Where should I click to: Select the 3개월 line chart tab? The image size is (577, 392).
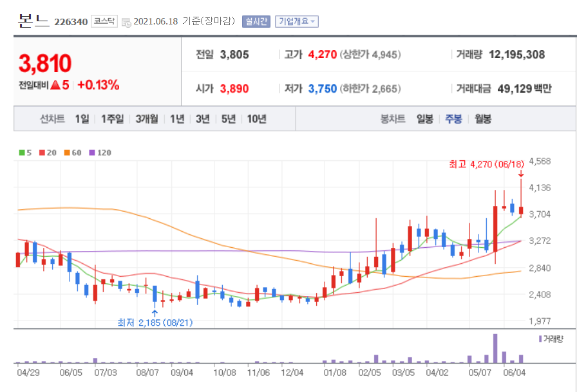pyautogui.click(x=147, y=119)
